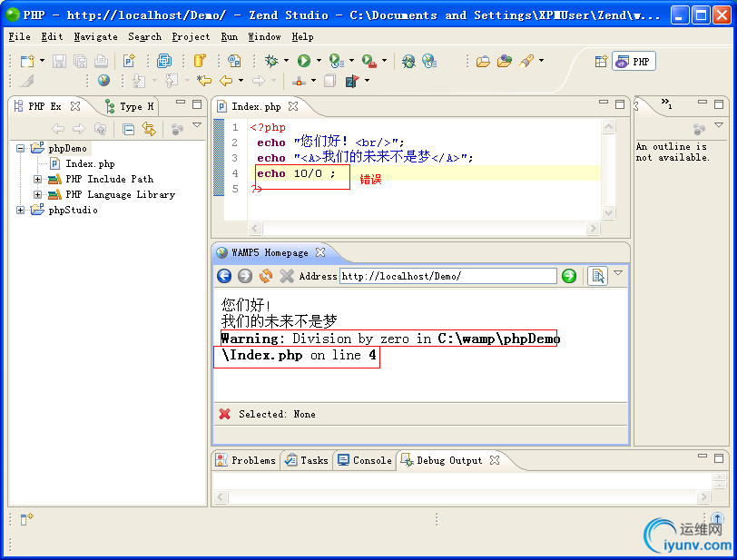
Task: Open the Outline view menu triangle
Action: (x=719, y=125)
